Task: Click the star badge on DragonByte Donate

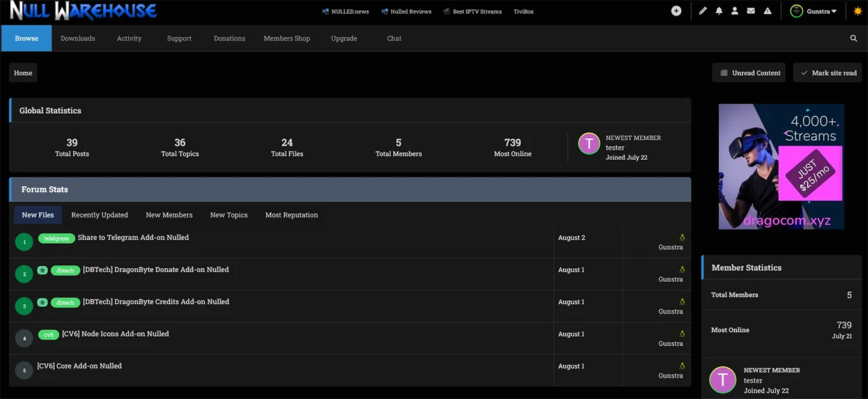Action: pos(43,270)
